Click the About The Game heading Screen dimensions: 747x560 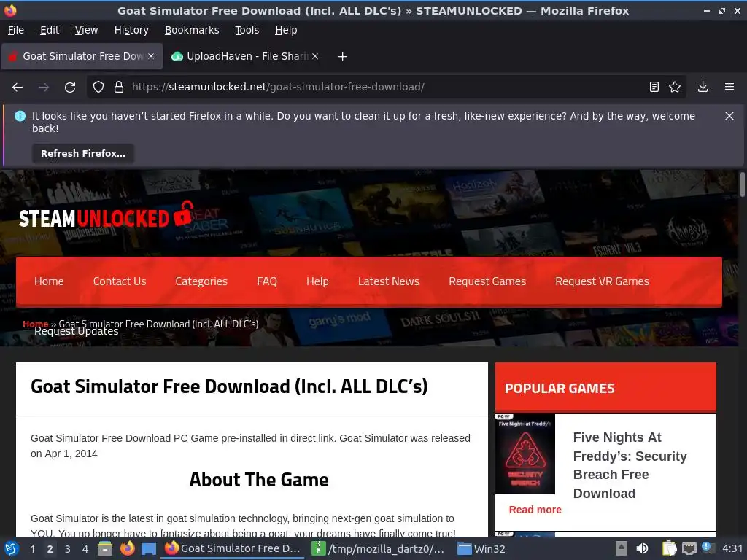(259, 480)
